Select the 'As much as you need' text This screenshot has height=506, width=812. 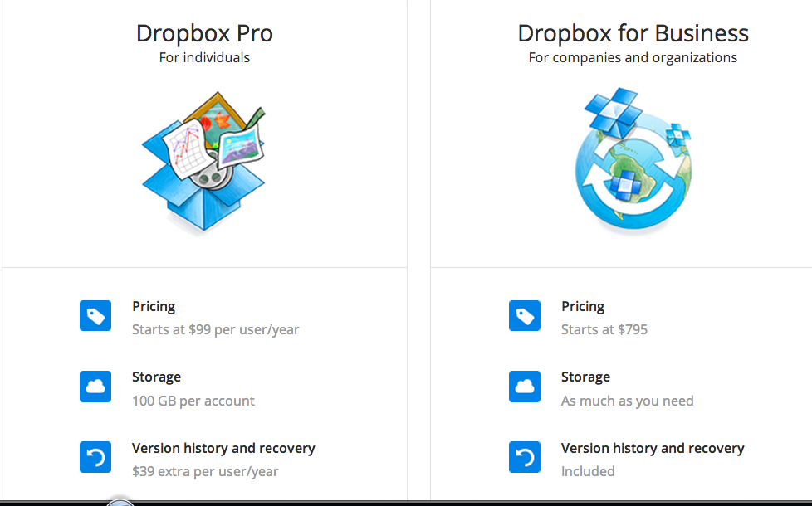tap(627, 401)
